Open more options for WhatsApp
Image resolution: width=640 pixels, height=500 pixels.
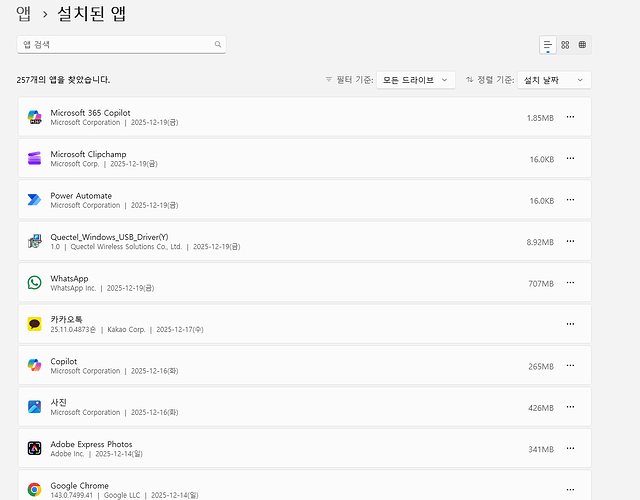(570, 283)
